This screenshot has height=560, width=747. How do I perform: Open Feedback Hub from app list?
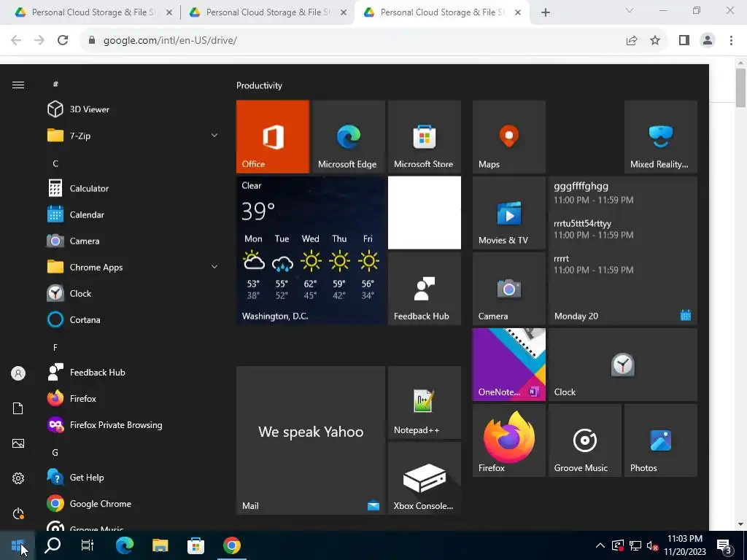(133, 372)
